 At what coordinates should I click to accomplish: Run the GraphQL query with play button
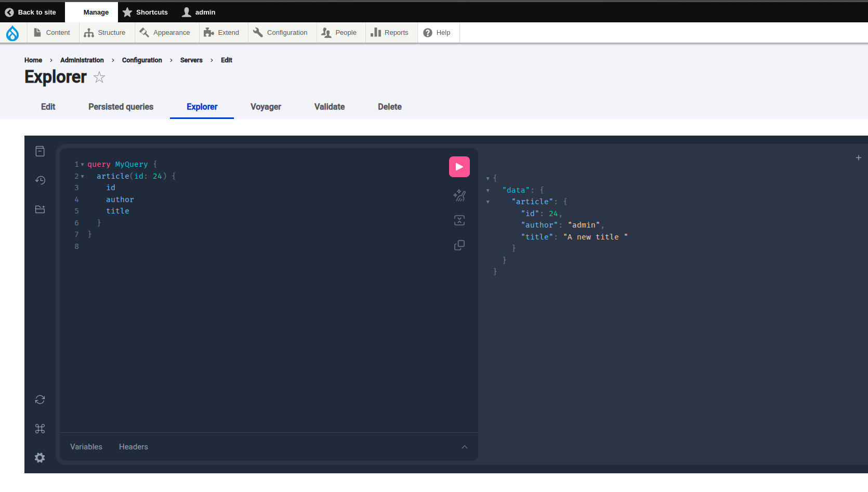coord(459,167)
